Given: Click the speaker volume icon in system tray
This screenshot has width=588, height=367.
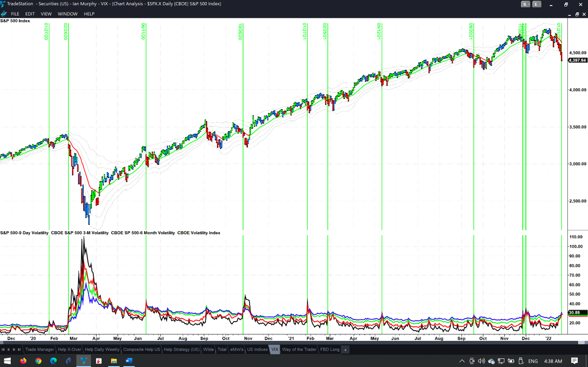Looking at the screenshot, I should 481,361.
